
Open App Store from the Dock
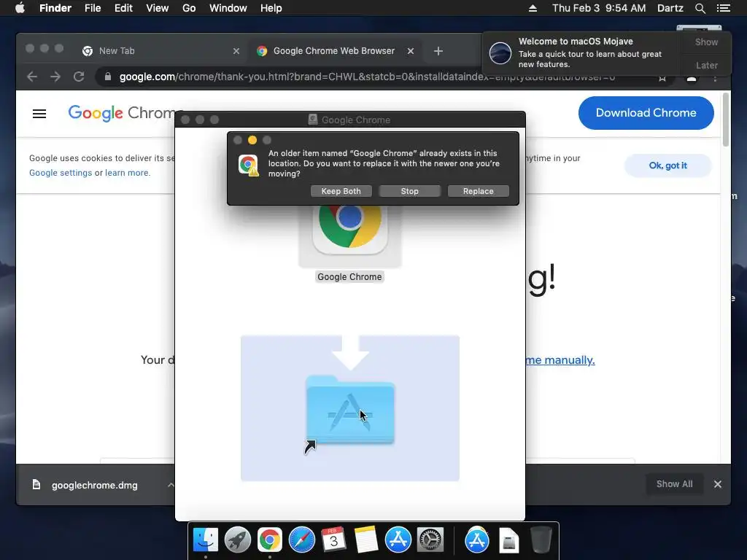[398, 540]
